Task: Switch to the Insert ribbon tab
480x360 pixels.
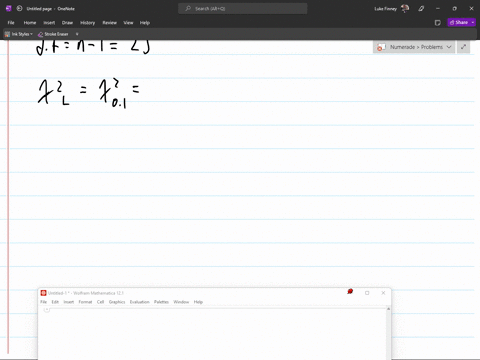Action: (49, 23)
